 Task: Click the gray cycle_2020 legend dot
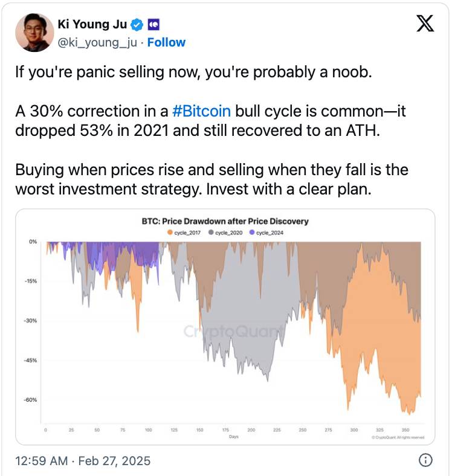click(211, 232)
